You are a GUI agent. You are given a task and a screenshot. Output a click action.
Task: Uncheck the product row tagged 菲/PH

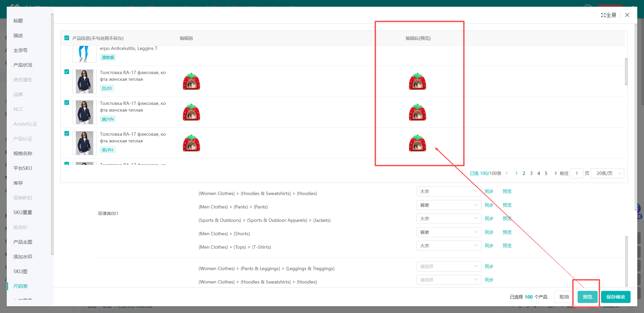[x=67, y=133]
